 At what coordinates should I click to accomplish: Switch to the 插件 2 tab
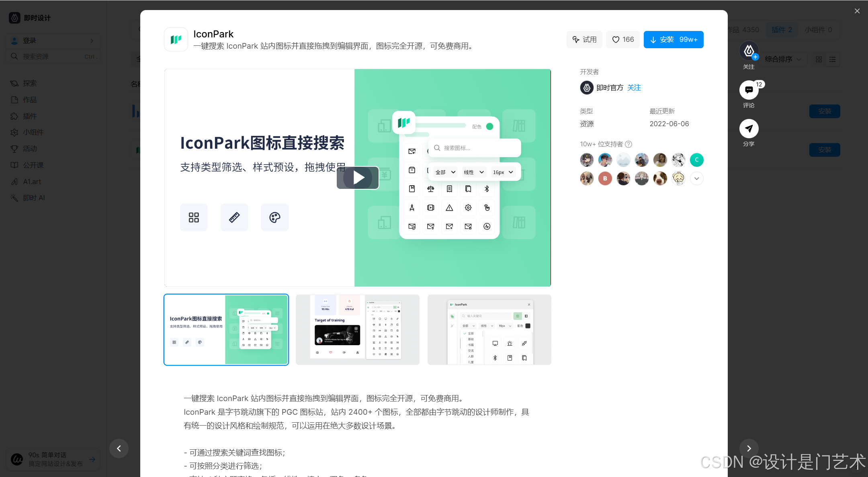click(x=782, y=30)
